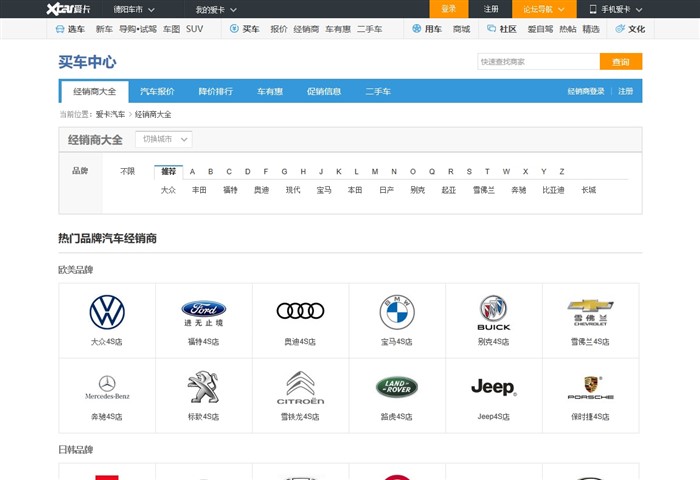Open the 热帖 nav link
Screen dimensions: 700x480
[x=568, y=29]
